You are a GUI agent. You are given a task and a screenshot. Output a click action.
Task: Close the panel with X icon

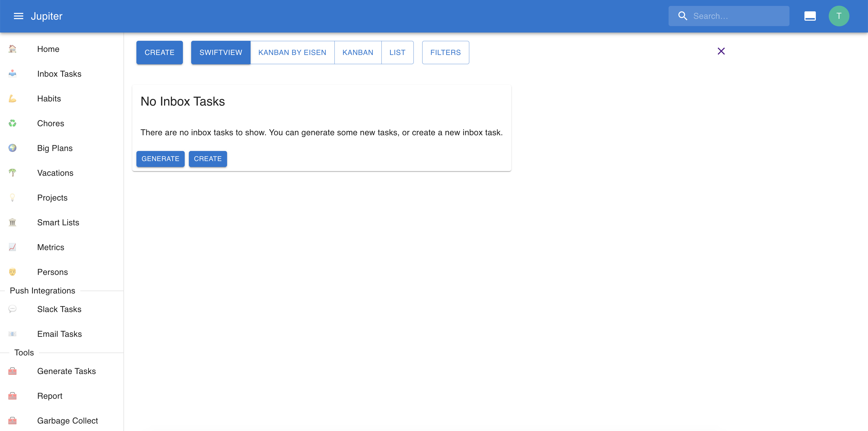[721, 51]
